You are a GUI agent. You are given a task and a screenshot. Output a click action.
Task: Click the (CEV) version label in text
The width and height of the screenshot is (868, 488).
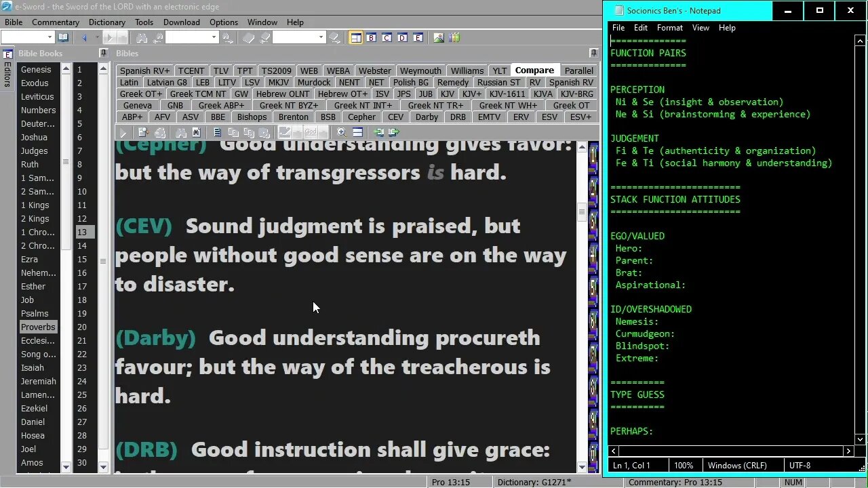pos(144,226)
